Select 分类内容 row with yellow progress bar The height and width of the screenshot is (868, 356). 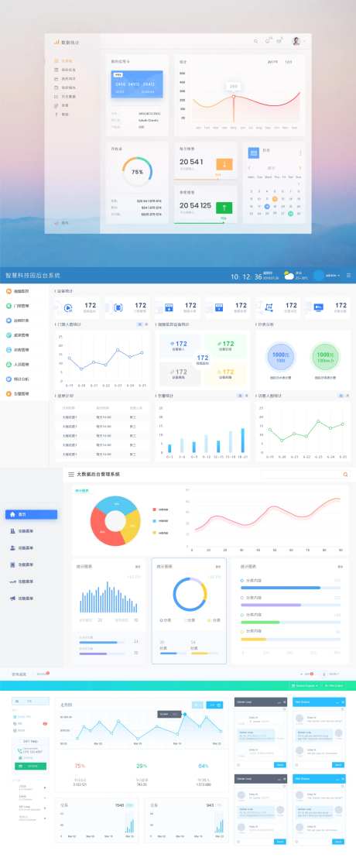point(290,636)
